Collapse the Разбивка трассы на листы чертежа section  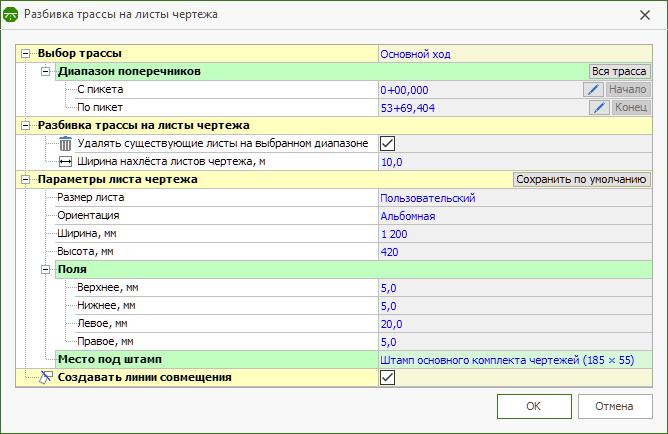[26, 126]
